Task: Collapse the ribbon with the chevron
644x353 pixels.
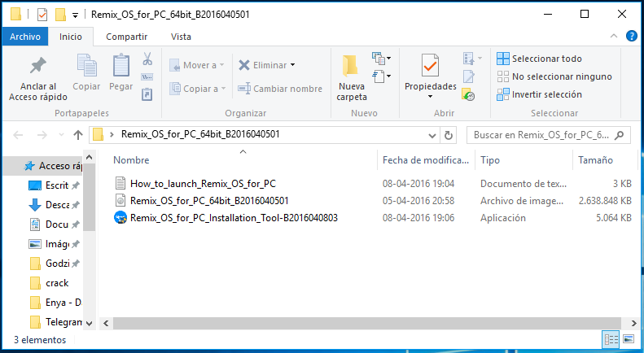Action: point(614,36)
